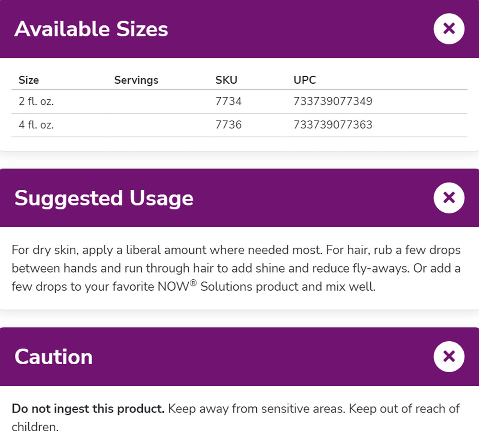Close the Suggested Usage panel with the X icon
The height and width of the screenshot is (448, 479).
click(449, 197)
